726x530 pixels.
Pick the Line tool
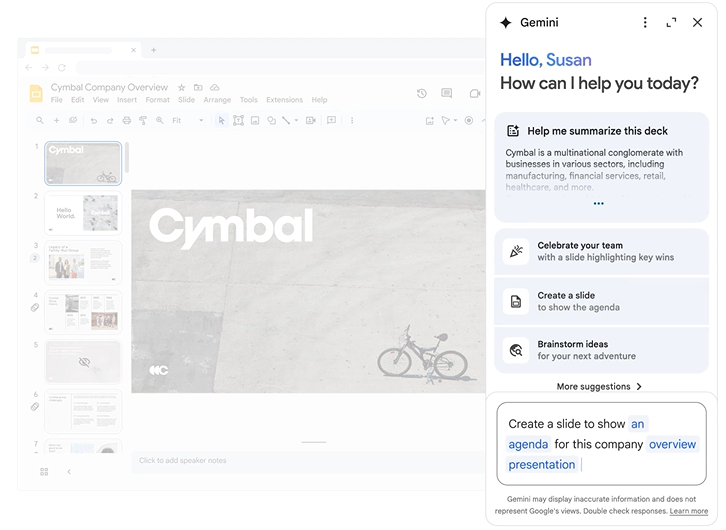pos(286,120)
